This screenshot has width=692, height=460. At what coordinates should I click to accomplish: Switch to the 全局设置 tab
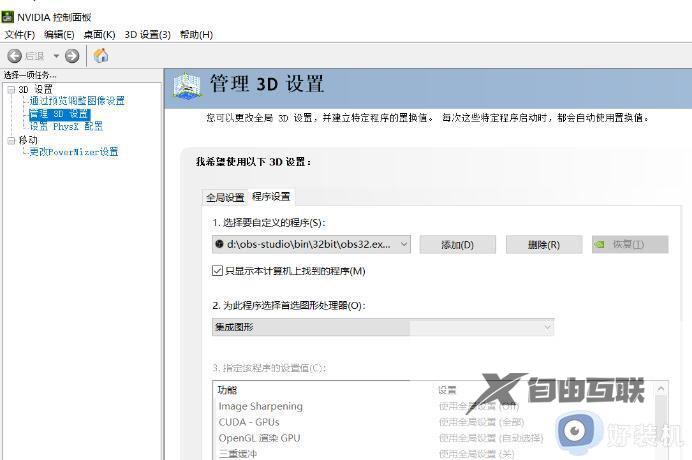tap(225, 197)
